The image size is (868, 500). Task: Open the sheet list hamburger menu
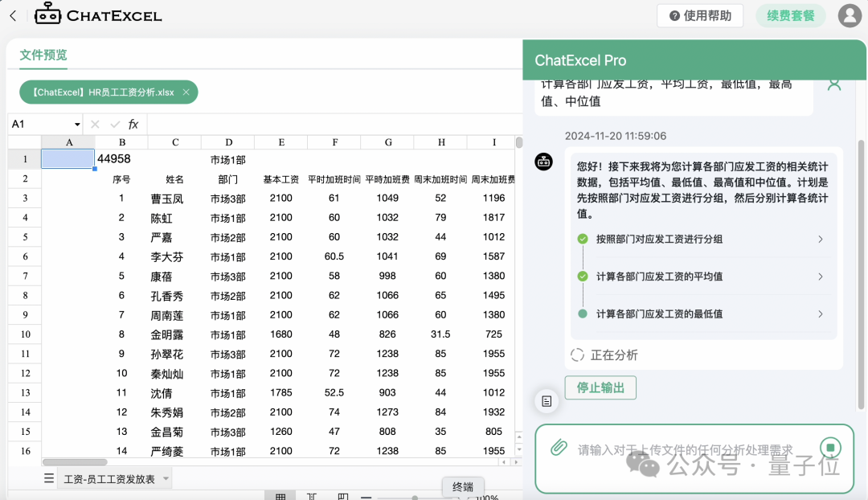[49, 478]
